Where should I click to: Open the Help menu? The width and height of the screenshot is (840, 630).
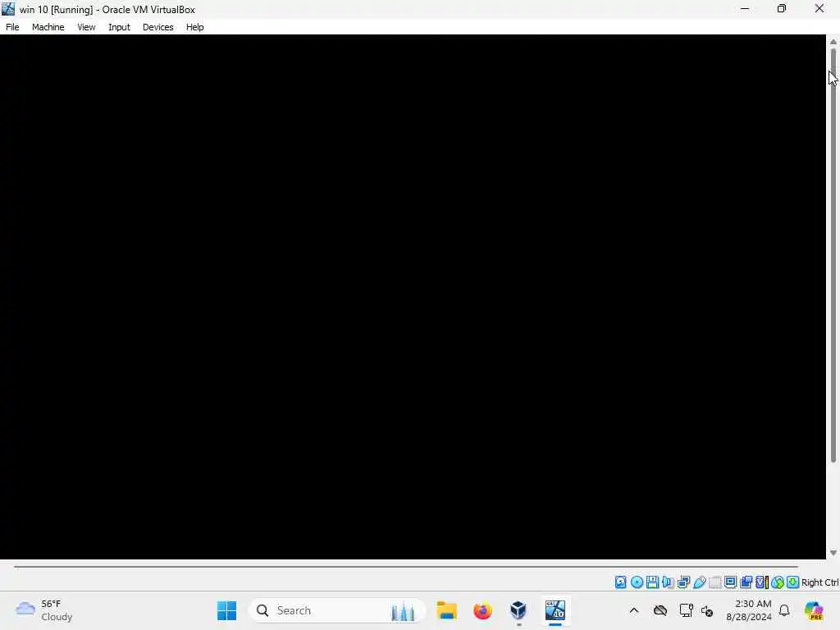click(x=195, y=27)
